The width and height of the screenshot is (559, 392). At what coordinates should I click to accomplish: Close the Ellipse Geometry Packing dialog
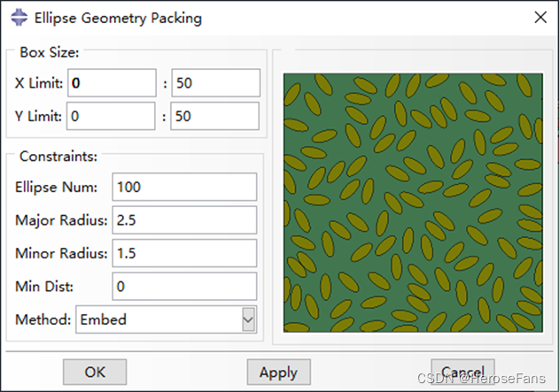[540, 17]
